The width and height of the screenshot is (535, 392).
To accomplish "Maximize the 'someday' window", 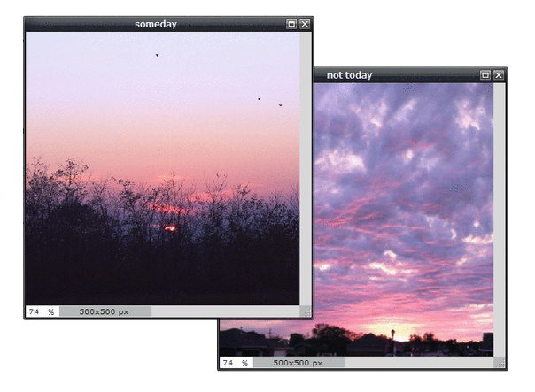I will tap(291, 24).
